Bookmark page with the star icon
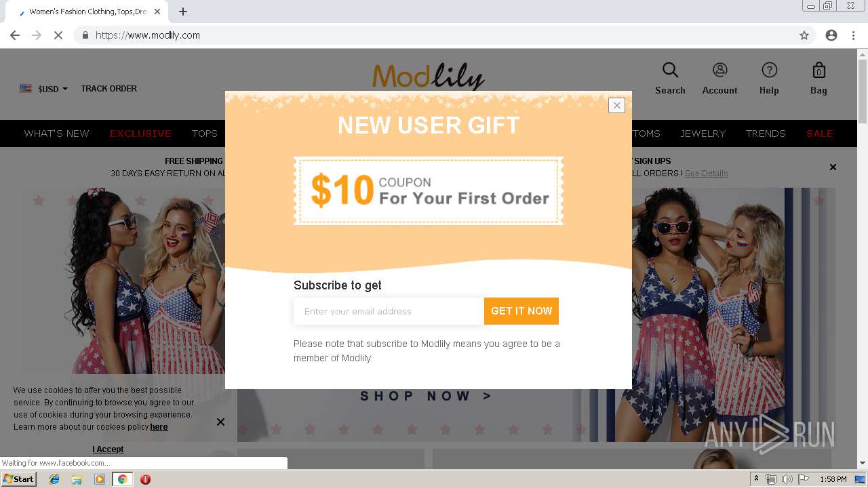This screenshot has width=868, height=488. tap(804, 35)
